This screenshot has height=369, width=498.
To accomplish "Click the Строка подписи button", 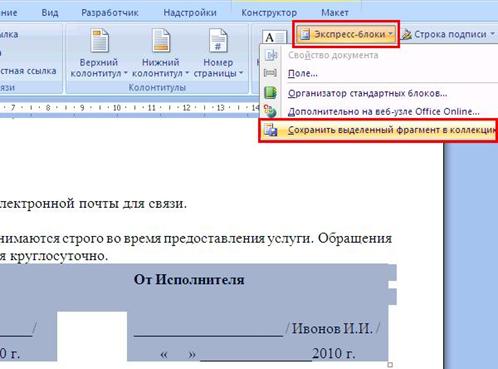I will coord(448,34).
